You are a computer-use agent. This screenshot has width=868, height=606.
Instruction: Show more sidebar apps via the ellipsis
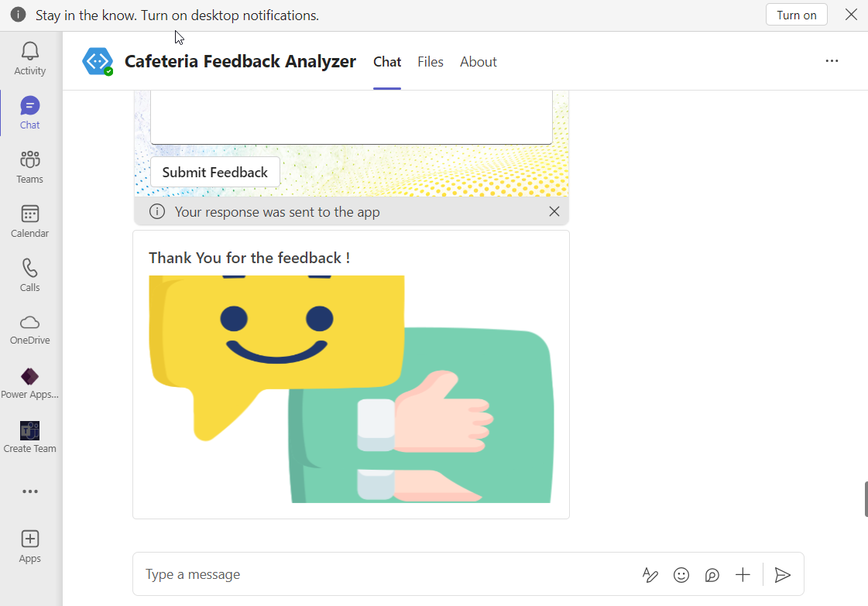[x=29, y=491]
